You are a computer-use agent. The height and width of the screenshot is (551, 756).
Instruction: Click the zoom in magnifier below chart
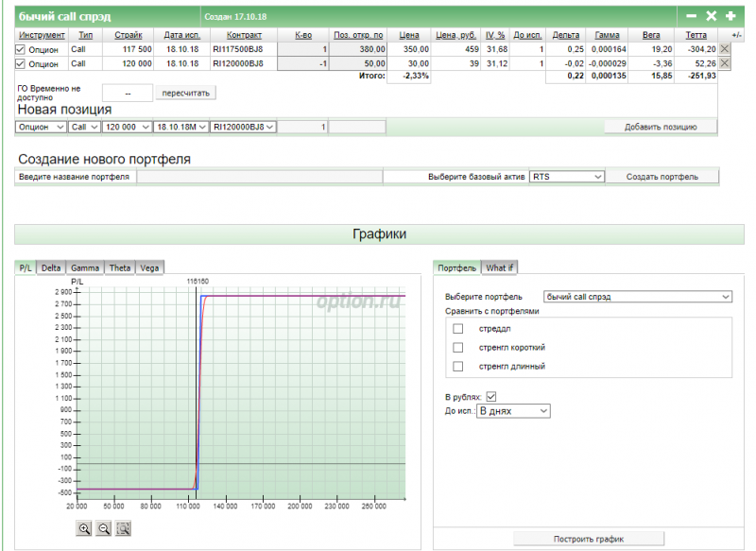85,529
